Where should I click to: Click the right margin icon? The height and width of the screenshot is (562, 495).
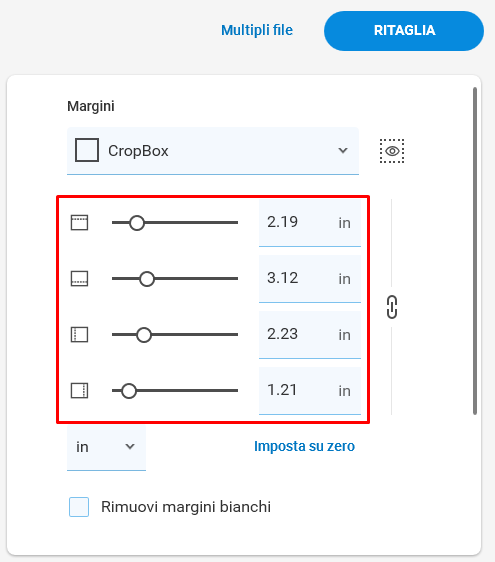(x=79, y=390)
